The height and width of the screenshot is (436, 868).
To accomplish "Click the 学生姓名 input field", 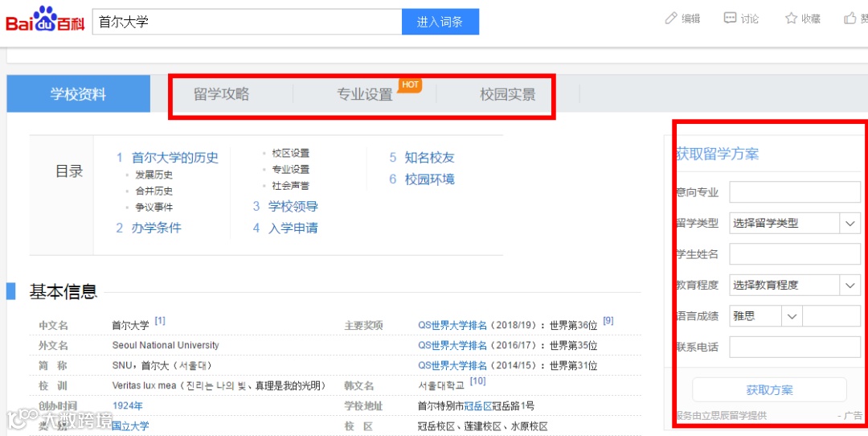I will tap(795, 254).
